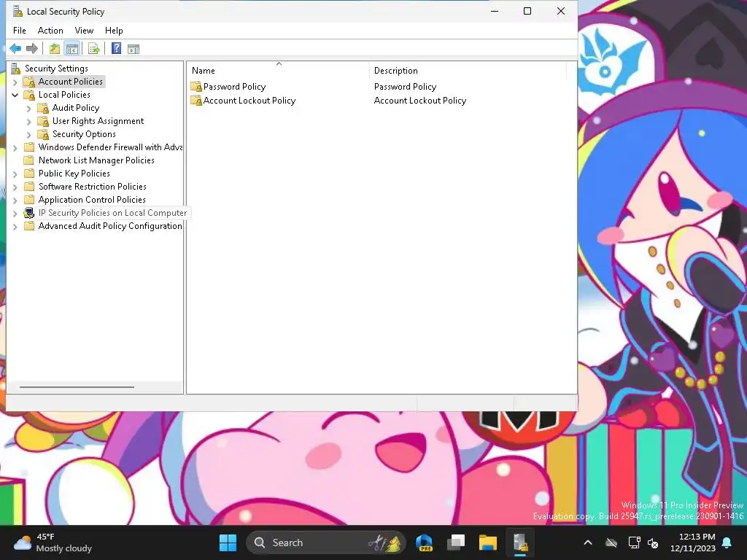This screenshot has height=560, width=747.
Task: Click the Security Options folder icon
Action: coord(43,134)
